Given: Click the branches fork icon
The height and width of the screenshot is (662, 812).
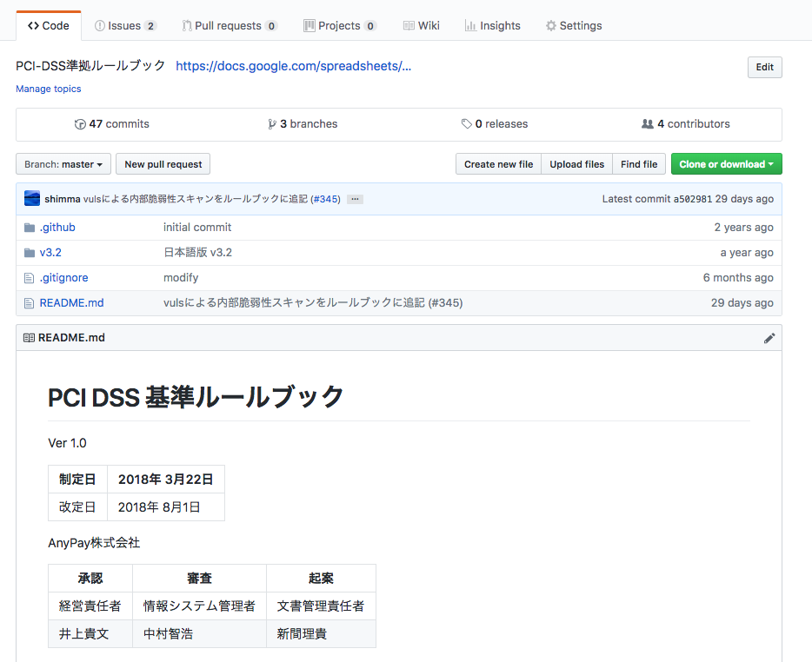Looking at the screenshot, I should point(272,124).
